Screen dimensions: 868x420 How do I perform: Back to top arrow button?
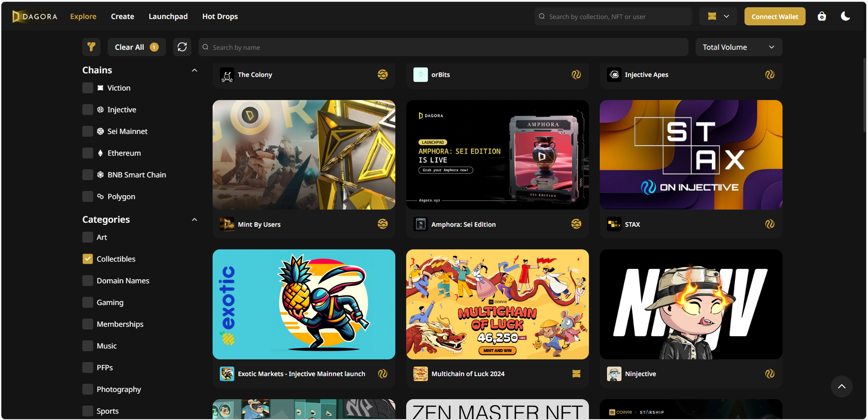pos(842,387)
